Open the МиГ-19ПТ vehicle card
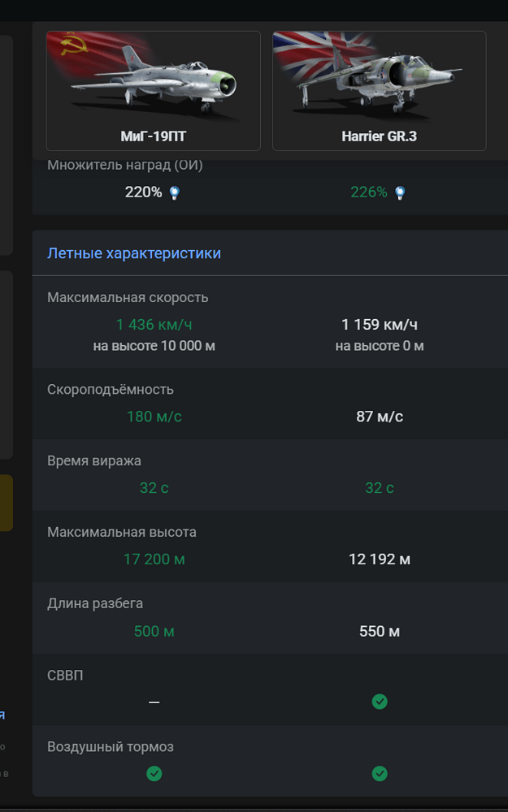This screenshot has width=508, height=812. (x=154, y=91)
